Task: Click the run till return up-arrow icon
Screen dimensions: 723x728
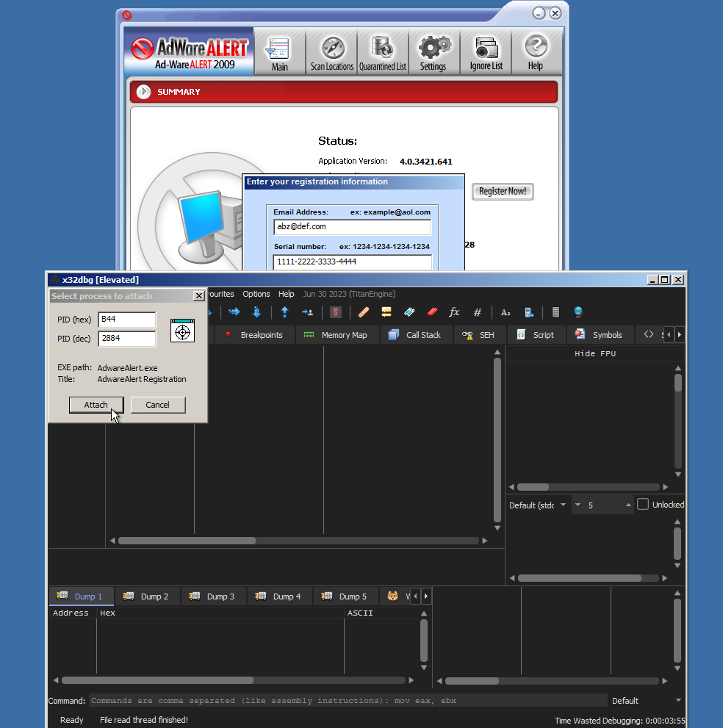Action: [284, 312]
